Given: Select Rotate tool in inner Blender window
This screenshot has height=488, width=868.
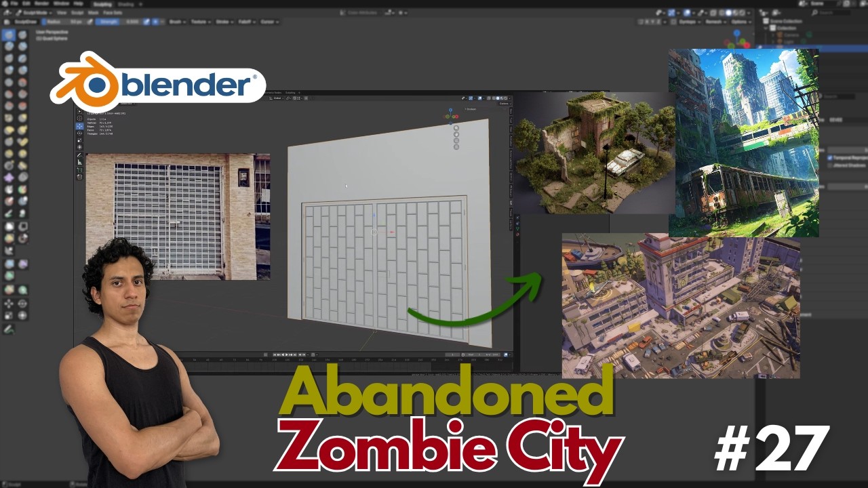Looking at the screenshot, I should point(79,133).
